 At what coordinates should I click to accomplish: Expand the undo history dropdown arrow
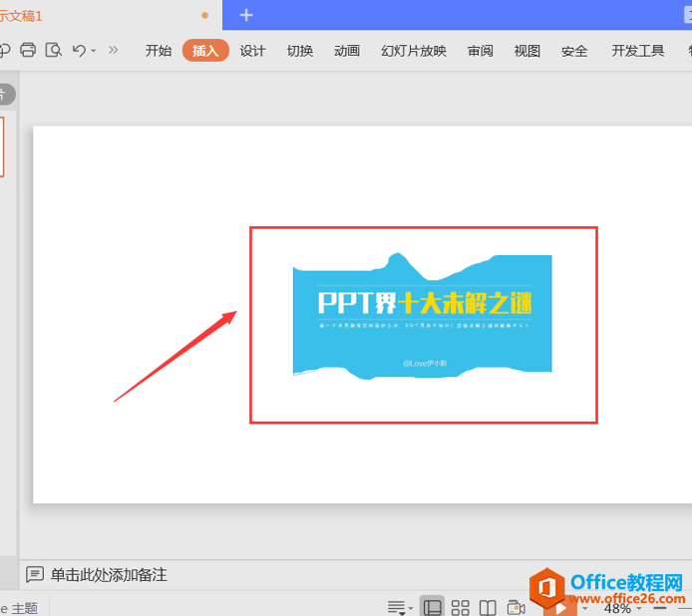click(94, 51)
